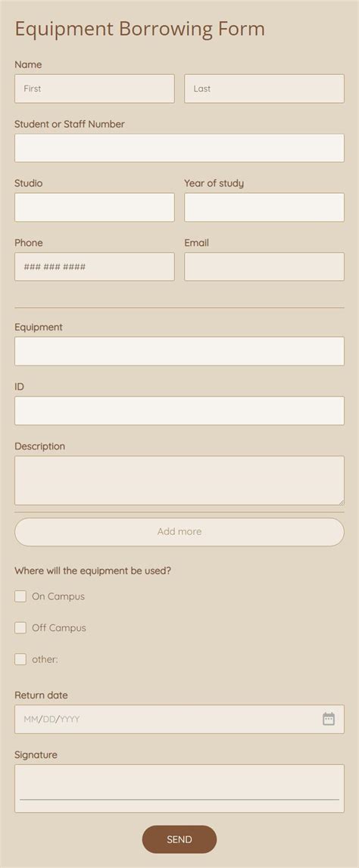This screenshot has width=359, height=868.
Task: Focus the First name field
Action: pyautogui.click(x=94, y=89)
